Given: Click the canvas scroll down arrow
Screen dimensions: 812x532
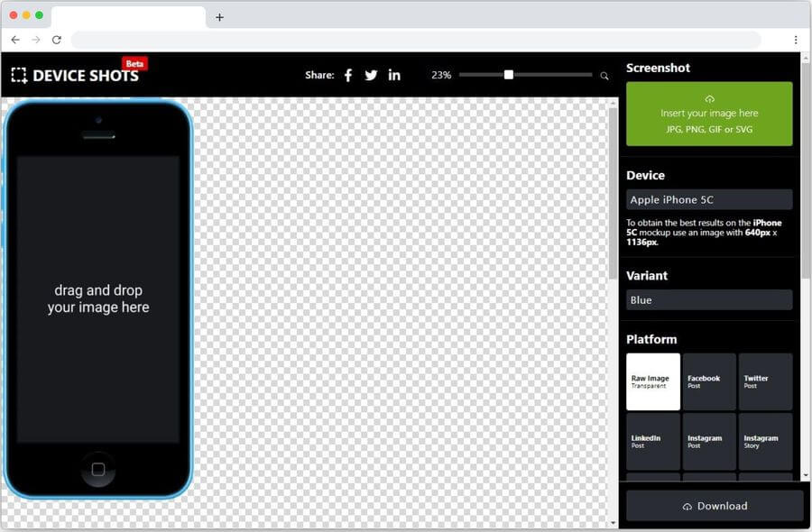Looking at the screenshot, I should click(x=614, y=523).
